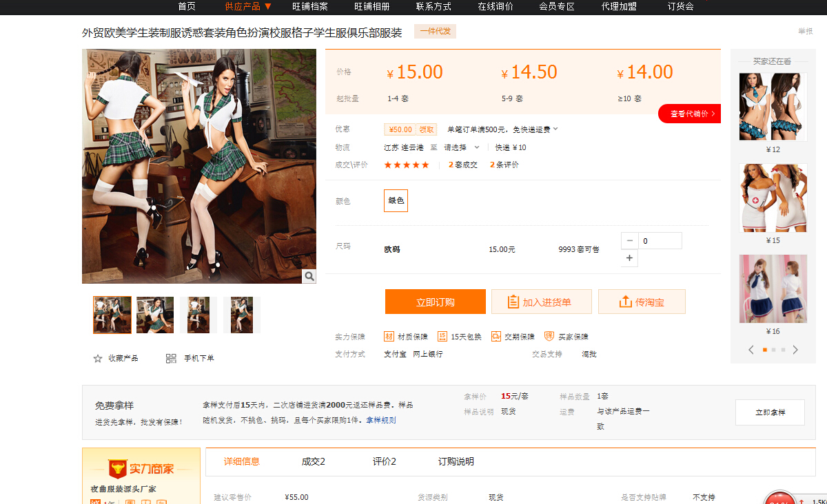Expand the 供应产品 navigation dropdown

tap(267, 7)
